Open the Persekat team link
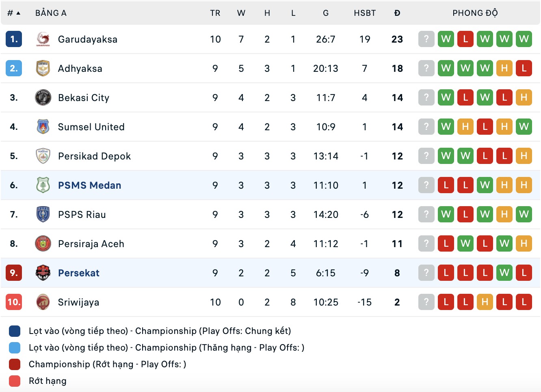This screenshot has height=392, width=541. [x=78, y=273]
